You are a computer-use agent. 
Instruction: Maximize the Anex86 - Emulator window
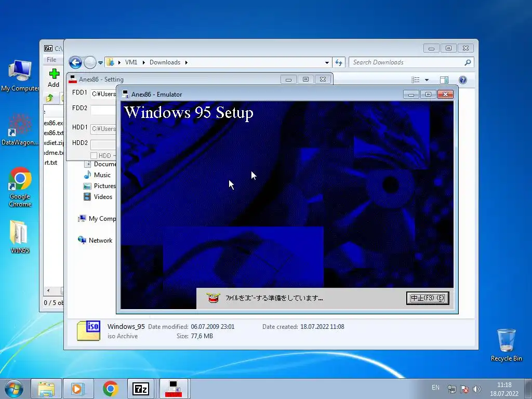coord(428,95)
